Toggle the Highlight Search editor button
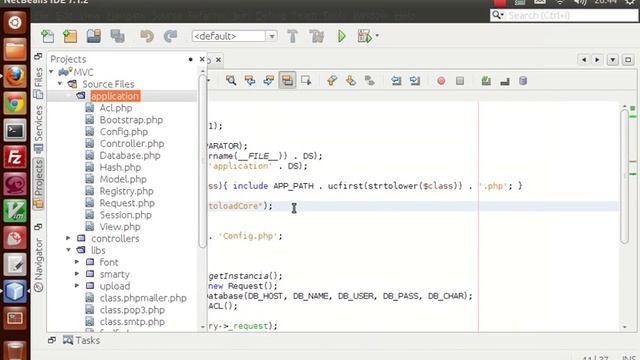The width and height of the screenshot is (640, 360). click(x=287, y=80)
